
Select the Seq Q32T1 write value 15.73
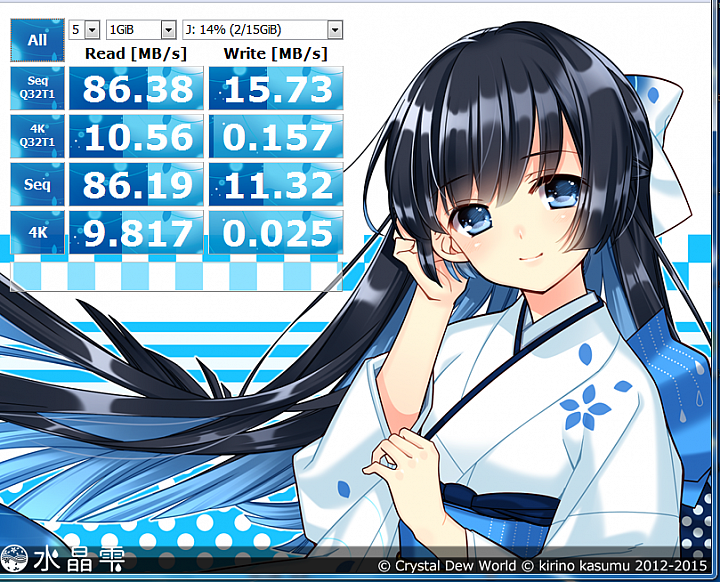276,88
